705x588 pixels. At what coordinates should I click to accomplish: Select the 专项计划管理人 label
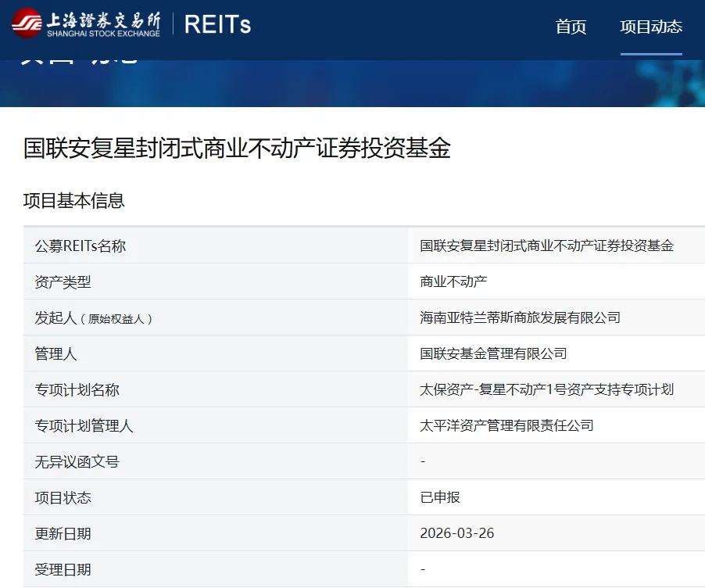84,426
